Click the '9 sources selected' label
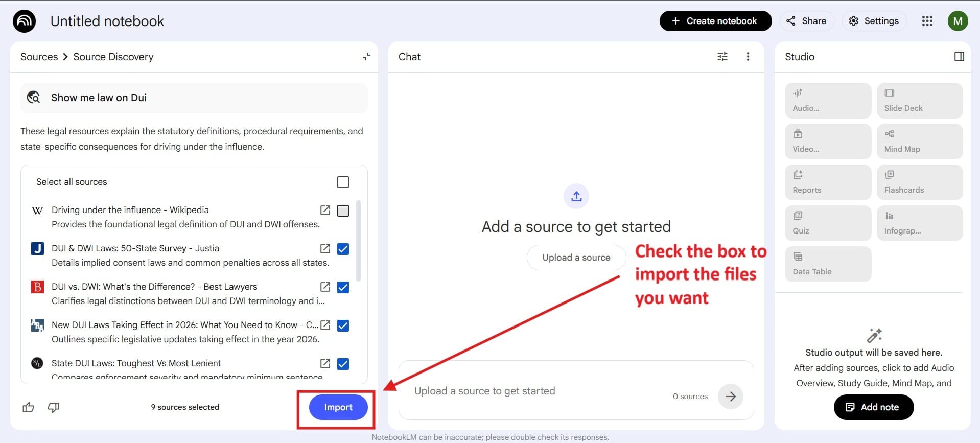980x443 pixels. [185, 407]
